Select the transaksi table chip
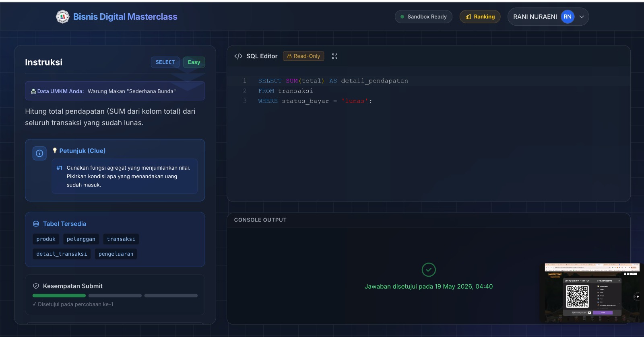 [121, 239]
